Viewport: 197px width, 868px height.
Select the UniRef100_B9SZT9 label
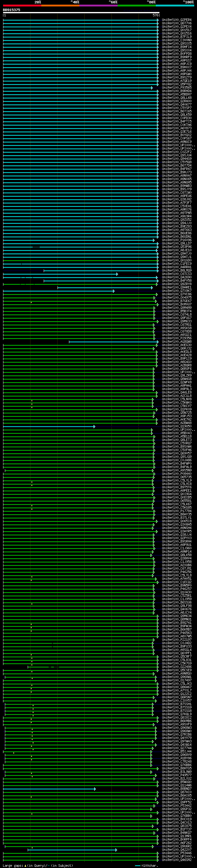pos(177,78)
